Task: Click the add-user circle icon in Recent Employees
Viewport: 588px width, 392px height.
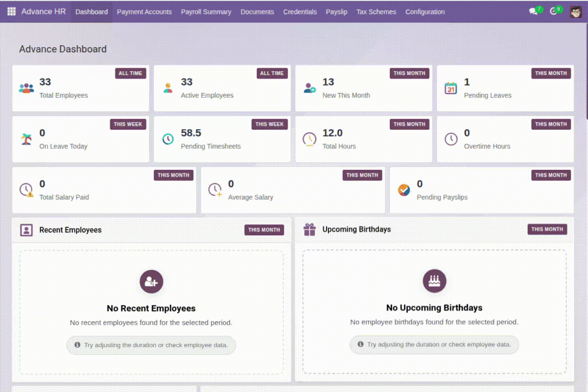Action: 151,282
